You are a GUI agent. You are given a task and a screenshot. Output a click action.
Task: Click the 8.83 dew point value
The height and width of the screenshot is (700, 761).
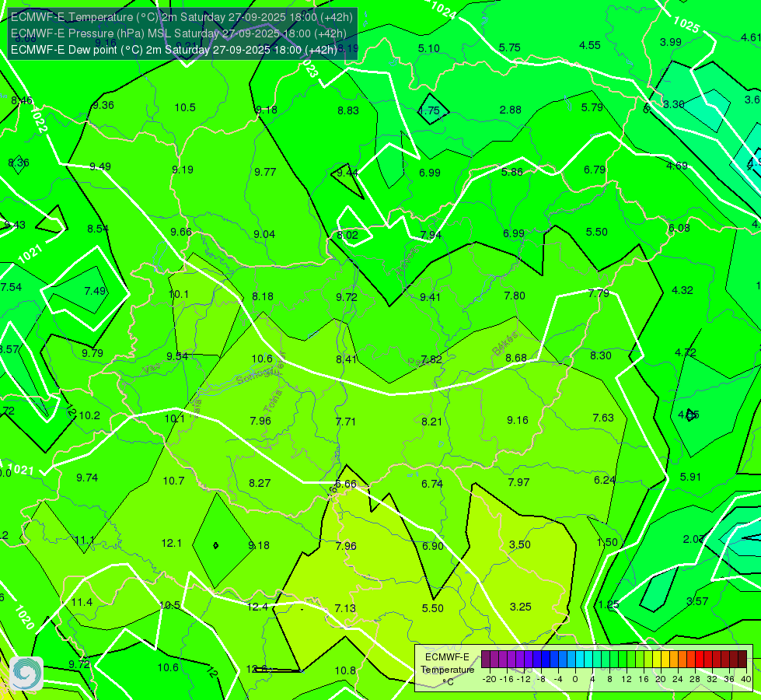tap(348, 110)
